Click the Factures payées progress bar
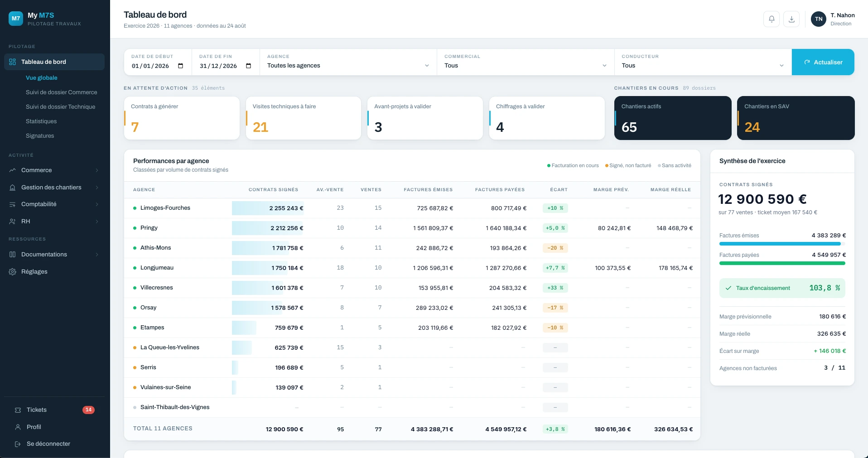 point(782,263)
